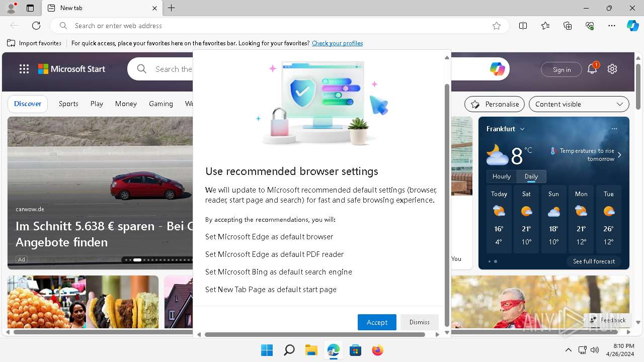The height and width of the screenshot is (362, 644).
Task: Select the Discover tab
Action: (x=28, y=104)
